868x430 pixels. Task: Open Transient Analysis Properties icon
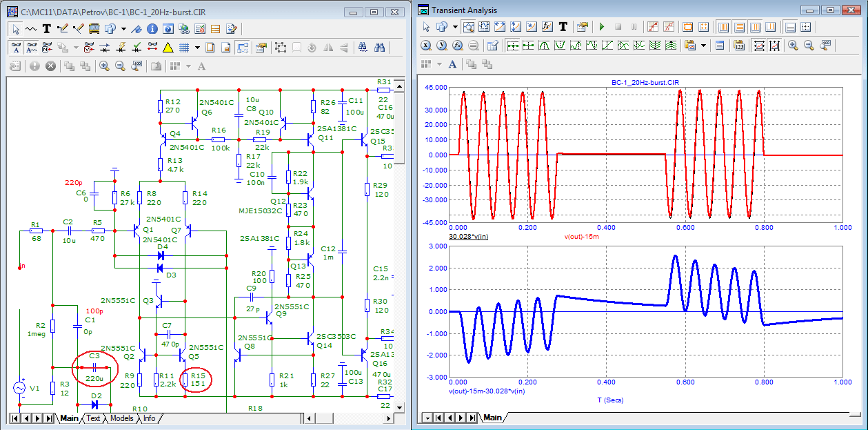(x=582, y=27)
